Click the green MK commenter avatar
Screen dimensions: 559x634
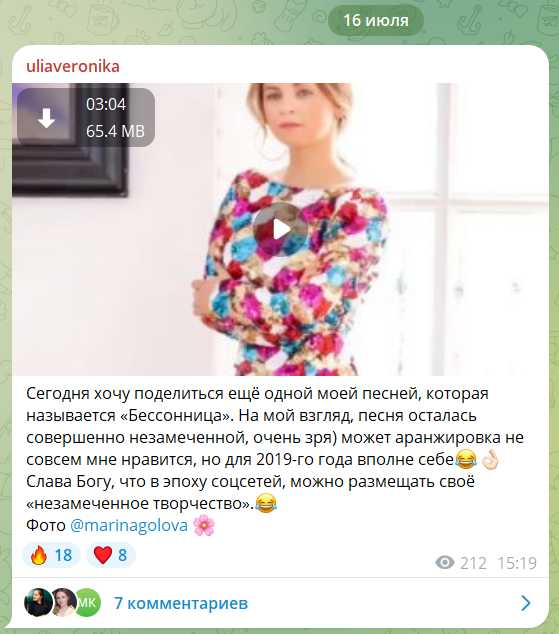coord(88,602)
